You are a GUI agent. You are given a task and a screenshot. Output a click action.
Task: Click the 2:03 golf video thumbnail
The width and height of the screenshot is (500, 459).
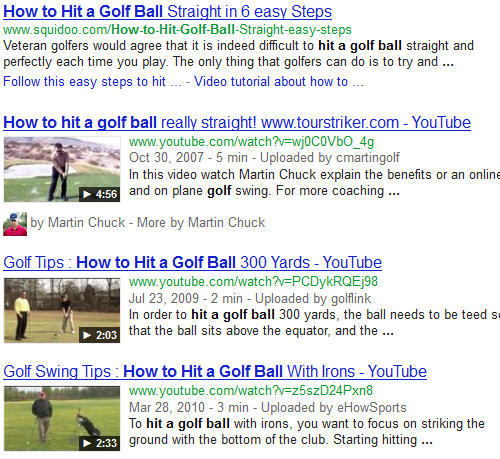(x=62, y=310)
